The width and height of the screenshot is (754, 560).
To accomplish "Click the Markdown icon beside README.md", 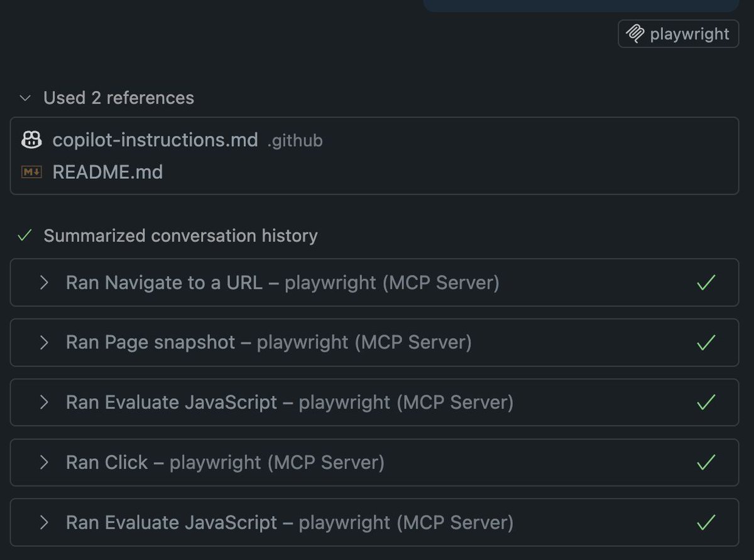I will 31,172.
